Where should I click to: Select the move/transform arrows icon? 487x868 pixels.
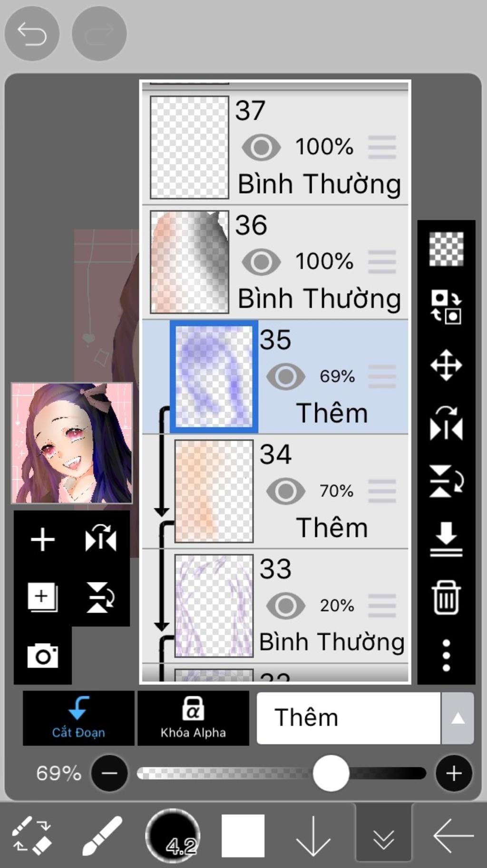446,365
